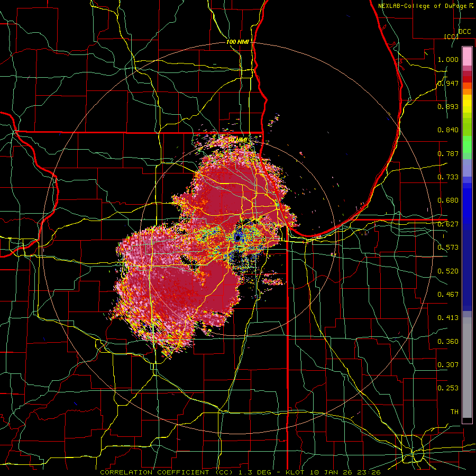Select the 0.840 scale value
Image resolution: width=476 pixels, height=476 pixels.
[x=448, y=130]
